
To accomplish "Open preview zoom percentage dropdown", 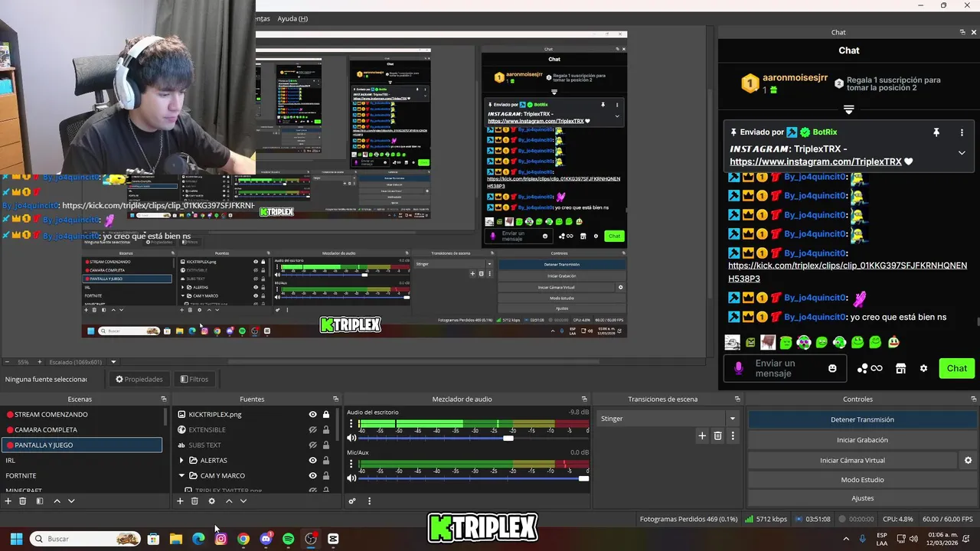I will click(113, 362).
